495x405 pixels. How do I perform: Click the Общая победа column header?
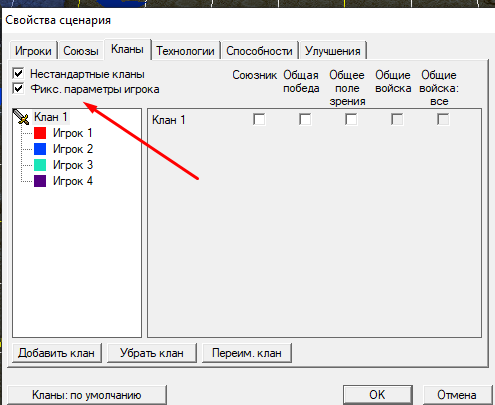pyautogui.click(x=301, y=82)
